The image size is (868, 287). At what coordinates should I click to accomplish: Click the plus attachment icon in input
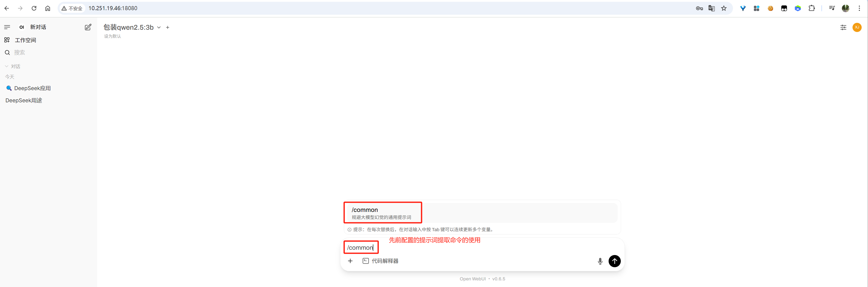click(x=350, y=261)
